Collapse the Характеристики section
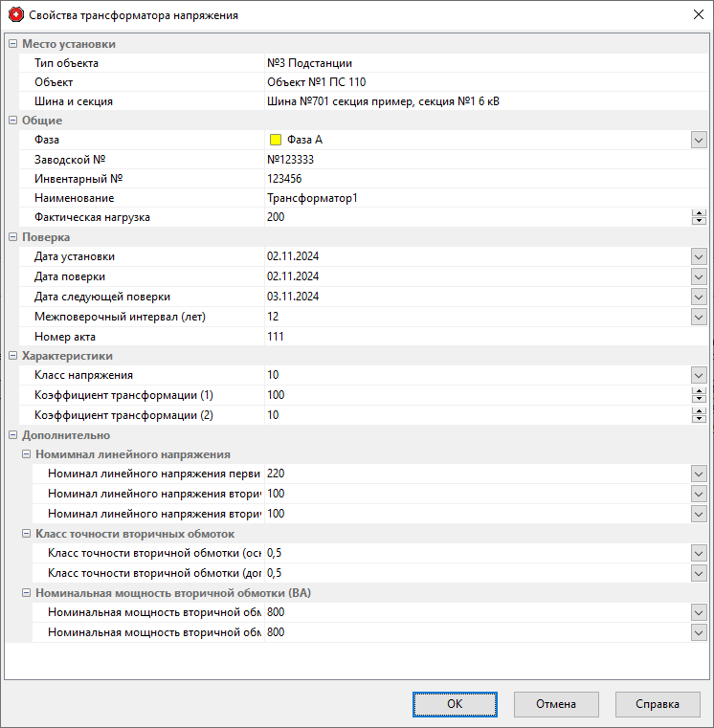The image size is (714, 728). coord(12,356)
